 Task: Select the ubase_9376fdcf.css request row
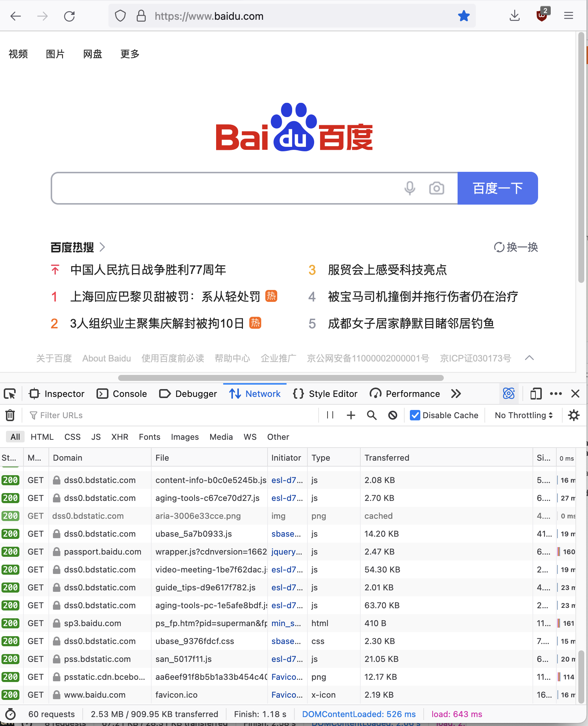[288, 641]
